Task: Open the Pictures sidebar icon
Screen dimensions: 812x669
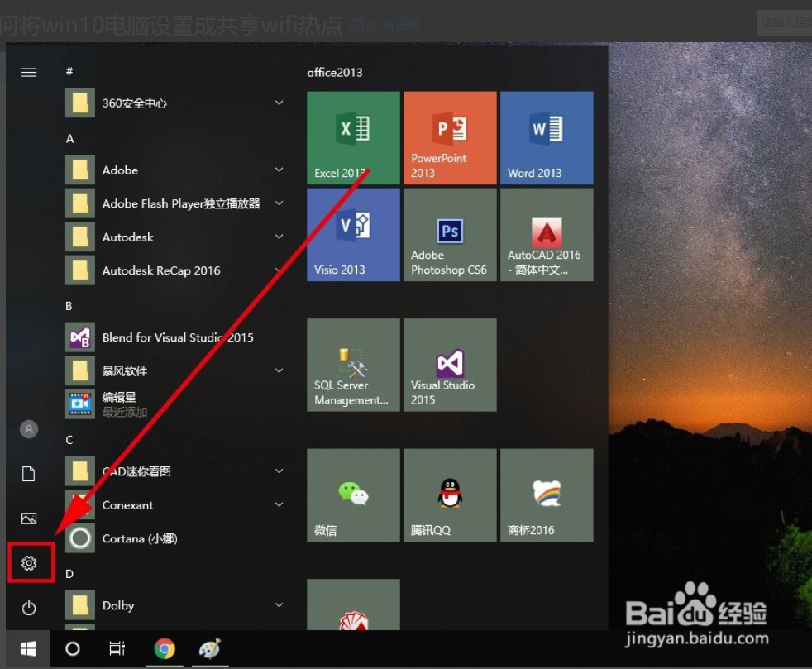Action: [x=29, y=518]
